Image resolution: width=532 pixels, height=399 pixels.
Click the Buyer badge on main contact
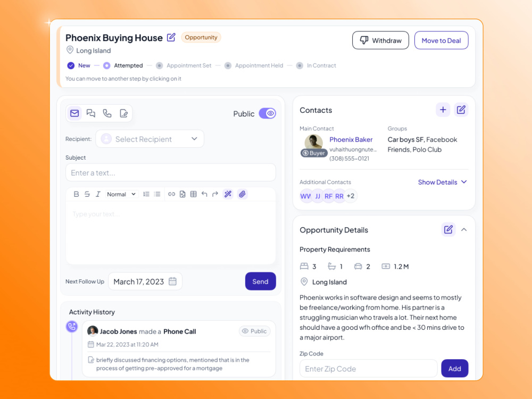tap(314, 153)
